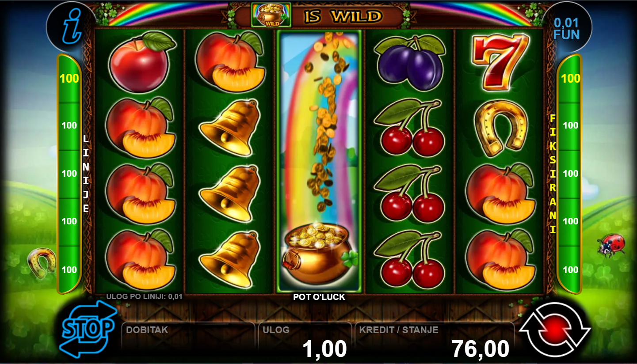
Task: Click the DOBITAK win display
Action: click(188, 341)
